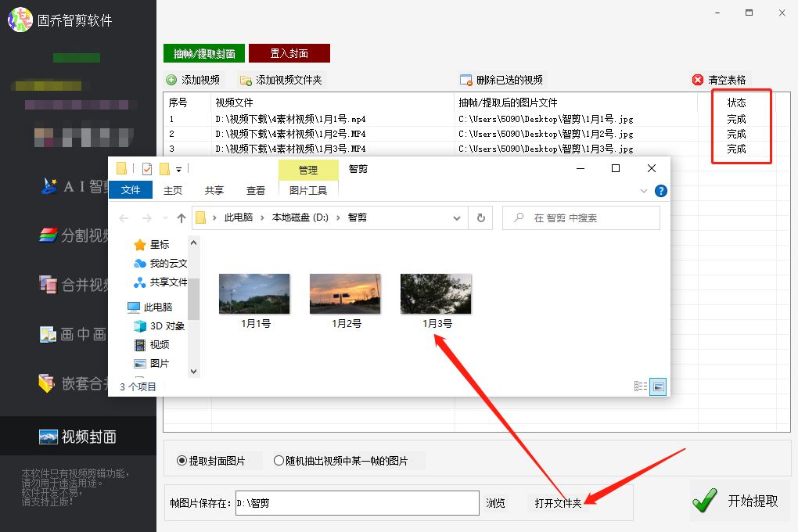Select 3D 对象 in Explorer navigation tree

(x=160, y=325)
